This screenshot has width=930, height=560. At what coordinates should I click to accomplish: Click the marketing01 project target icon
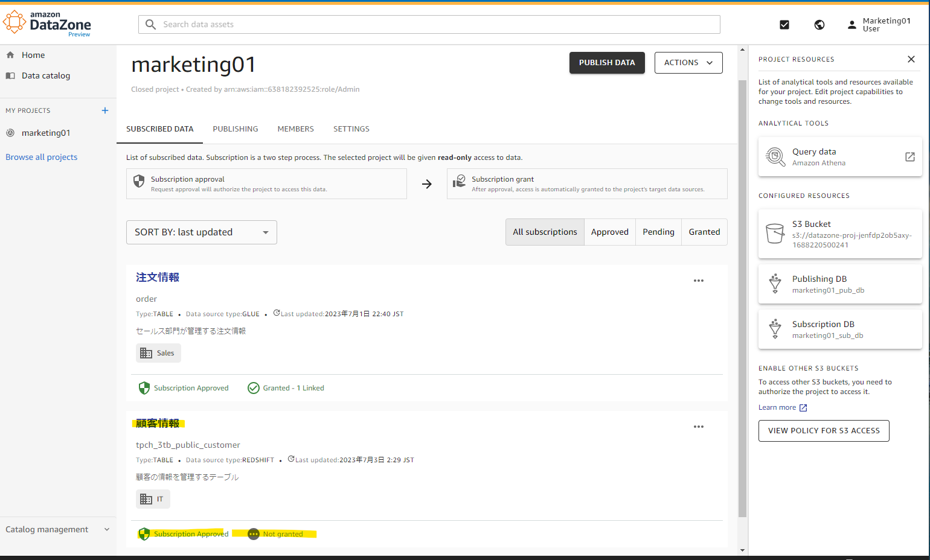point(10,133)
